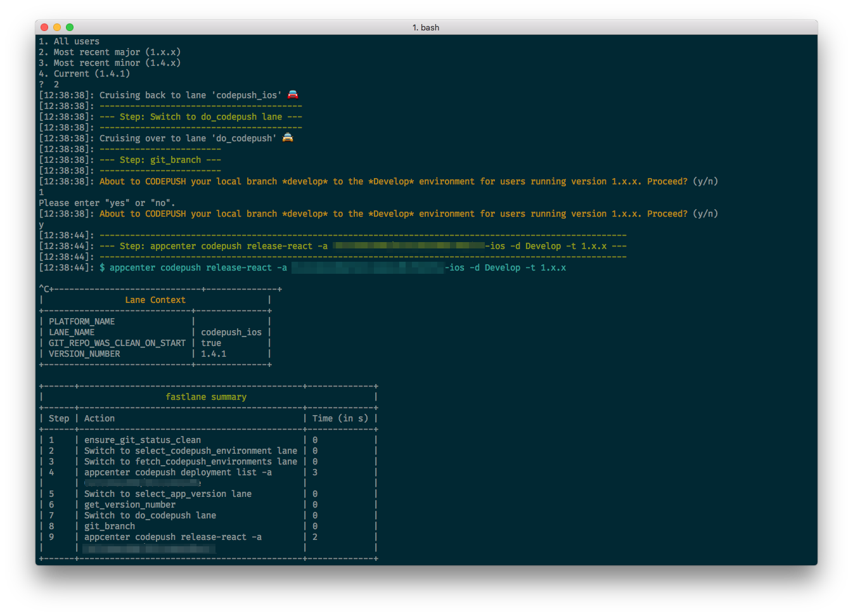Viewport: 853px width, 616px height.
Task: Click the 'get_version_number' action row
Action: click(x=130, y=504)
